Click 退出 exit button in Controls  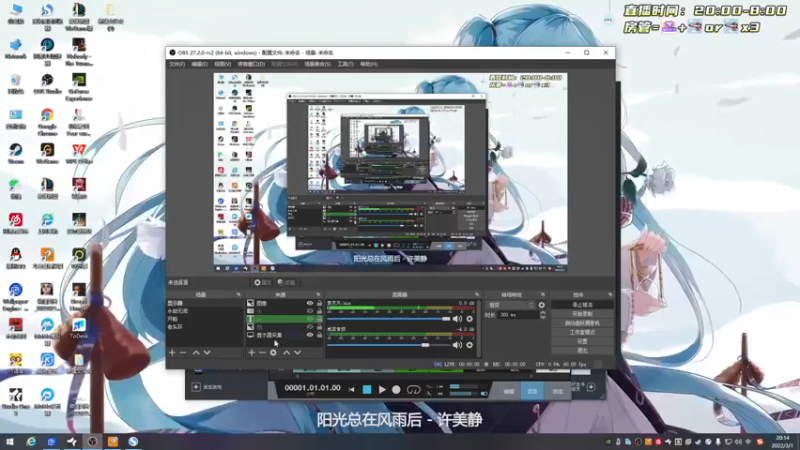click(x=582, y=351)
